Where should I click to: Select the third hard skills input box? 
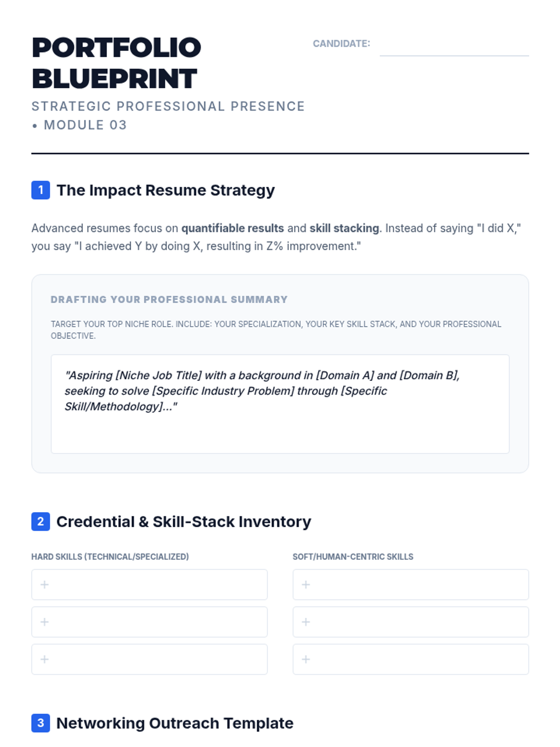(149, 659)
